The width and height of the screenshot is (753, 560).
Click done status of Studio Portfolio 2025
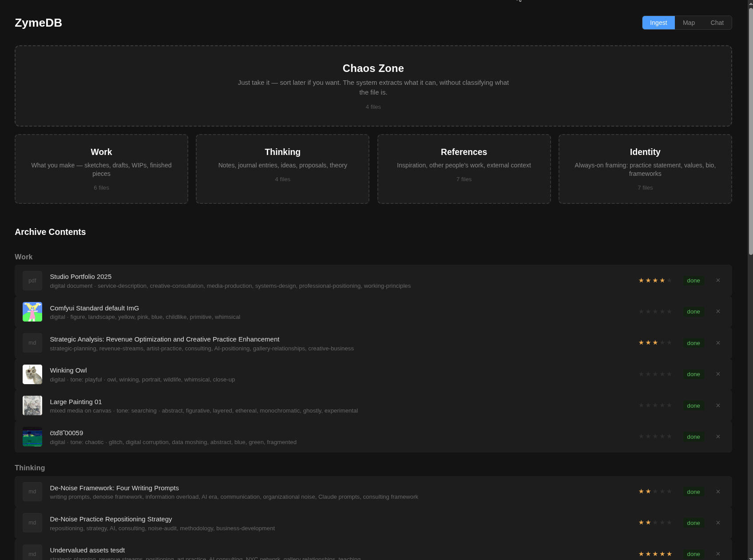click(693, 280)
